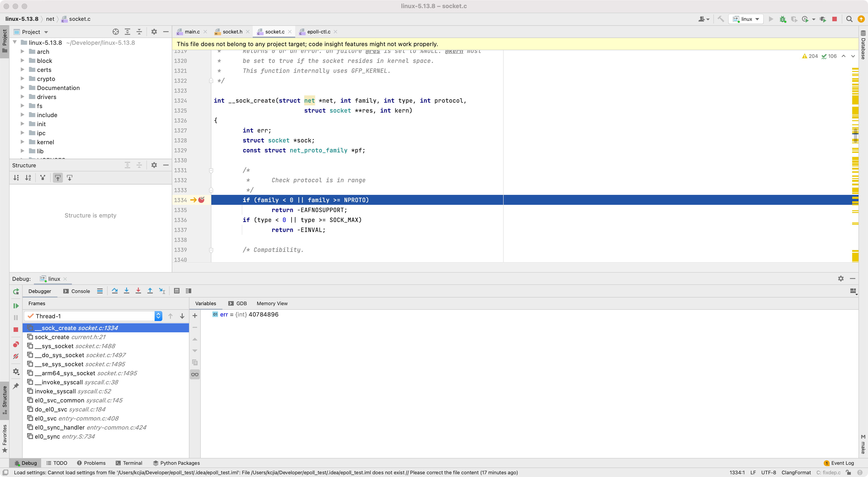Viewport: 868px width, 477px height.
Task: Click Evaluate Expression calculator icon
Action: point(177,290)
